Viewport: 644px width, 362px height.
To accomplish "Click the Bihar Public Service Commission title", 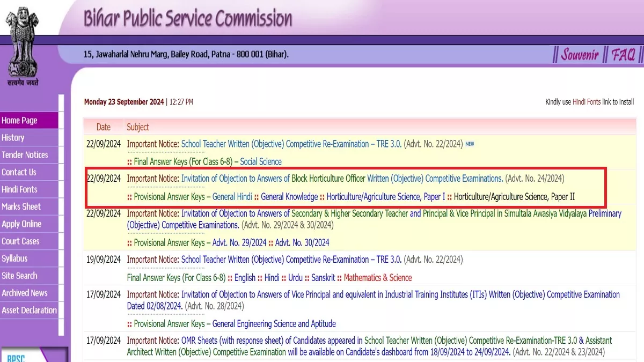I will [x=188, y=19].
